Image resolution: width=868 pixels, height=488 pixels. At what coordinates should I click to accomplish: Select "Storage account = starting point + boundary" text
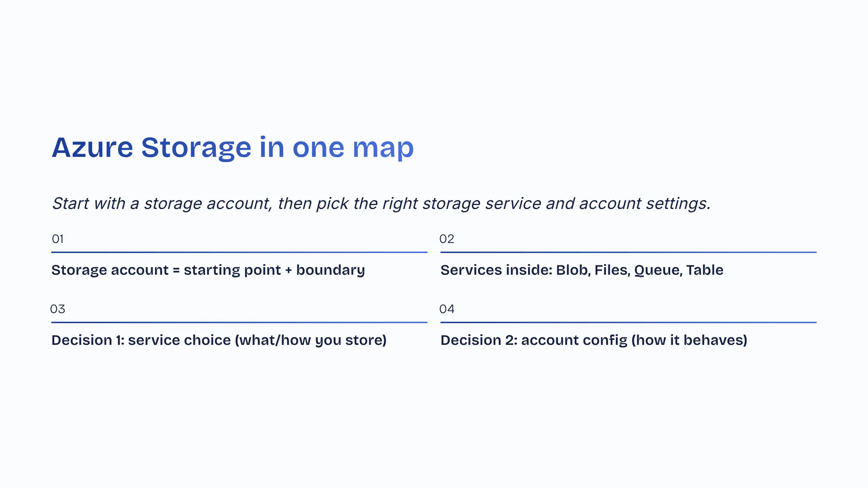(208, 270)
